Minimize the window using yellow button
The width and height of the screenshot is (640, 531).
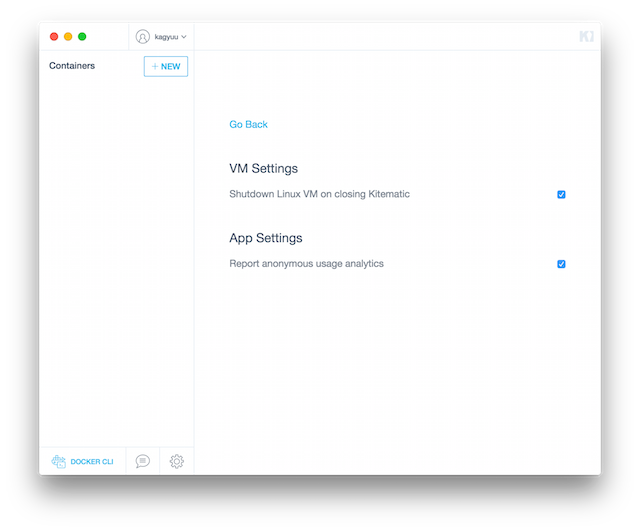(68, 37)
